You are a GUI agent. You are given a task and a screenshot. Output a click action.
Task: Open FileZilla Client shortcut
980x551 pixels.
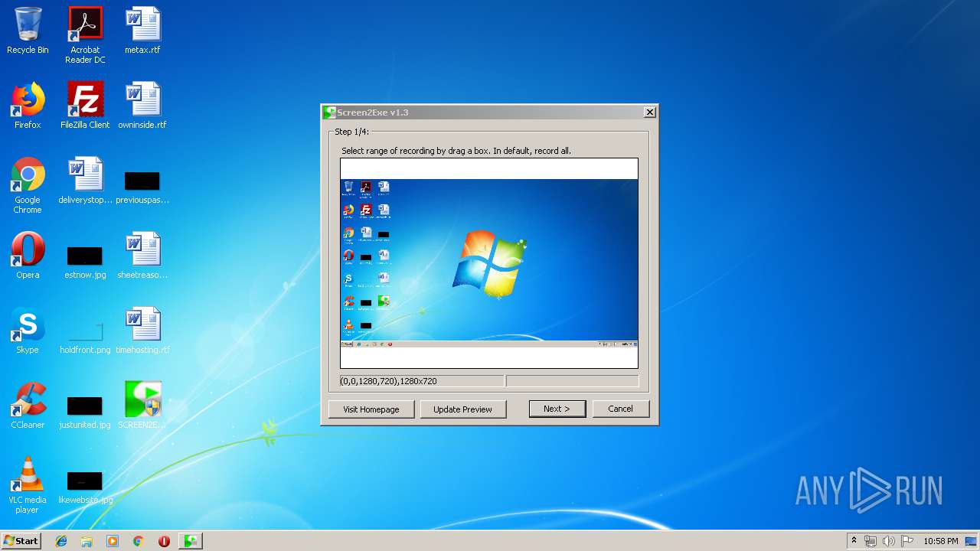click(85, 106)
